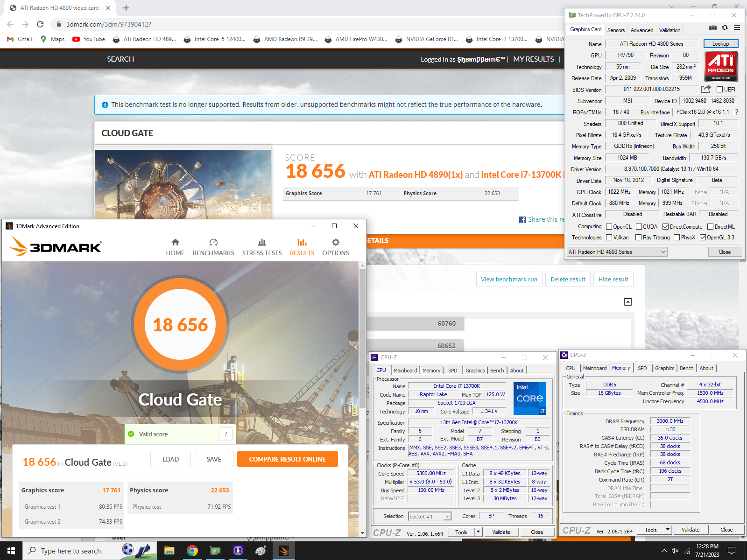Expand Tools dropdown arrow in left CPU-Z

tap(478, 532)
